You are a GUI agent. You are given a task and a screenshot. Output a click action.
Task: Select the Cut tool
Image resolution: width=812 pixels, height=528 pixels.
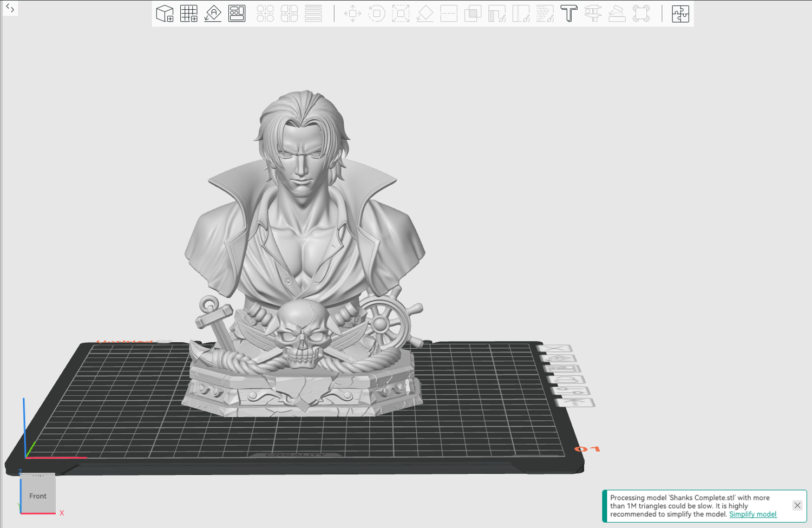449,14
